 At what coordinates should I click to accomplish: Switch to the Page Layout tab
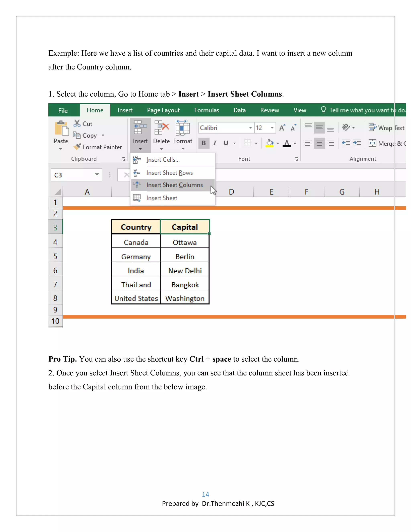(163, 110)
